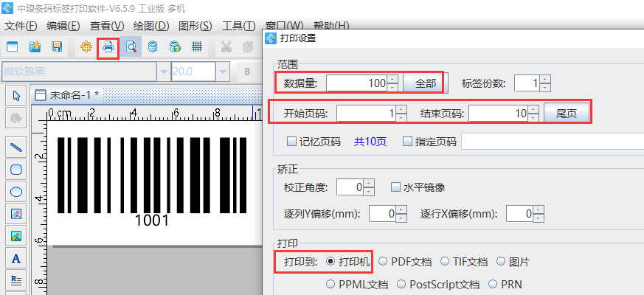
Task: Increase 校正角度 with the up arrow
Action: coord(370,184)
